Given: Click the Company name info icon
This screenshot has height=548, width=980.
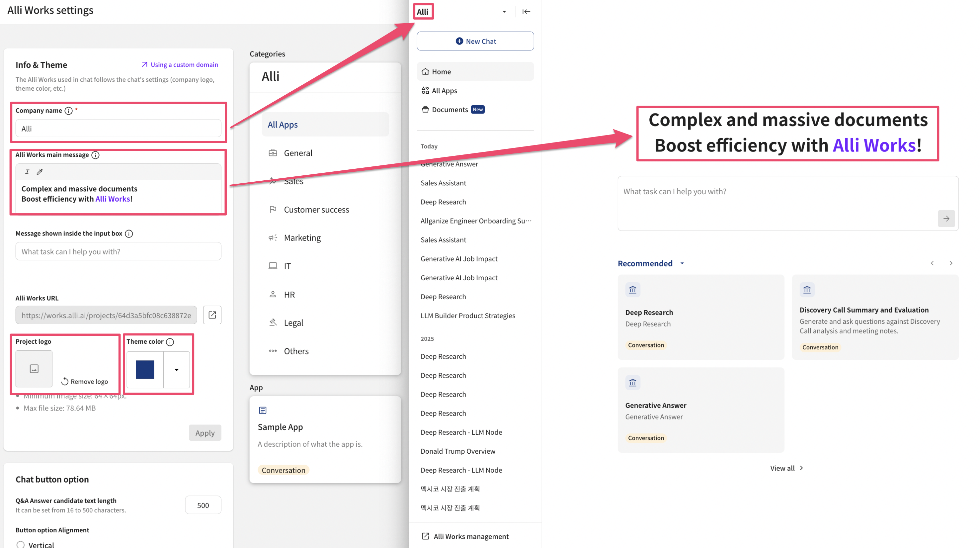Looking at the screenshot, I should [68, 111].
